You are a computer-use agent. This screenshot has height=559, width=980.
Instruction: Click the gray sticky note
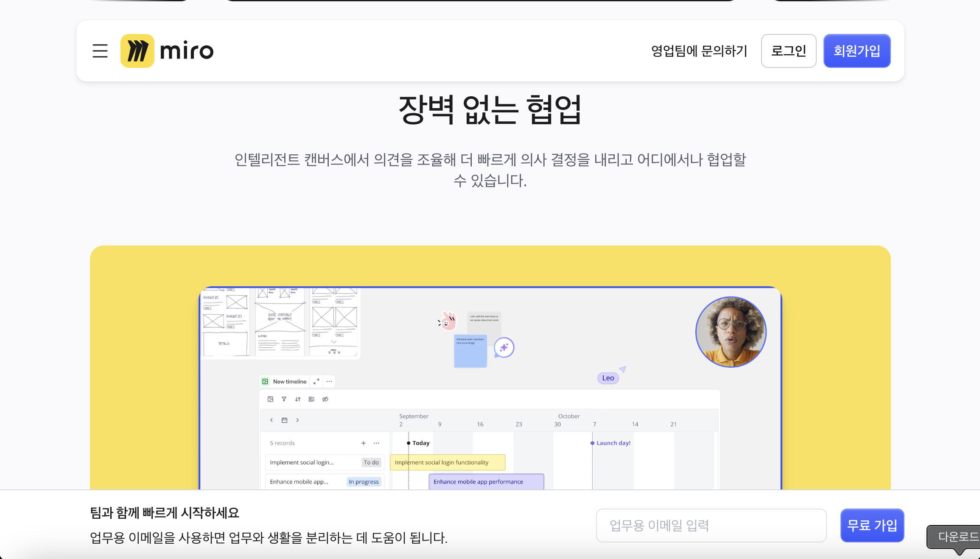point(484,323)
